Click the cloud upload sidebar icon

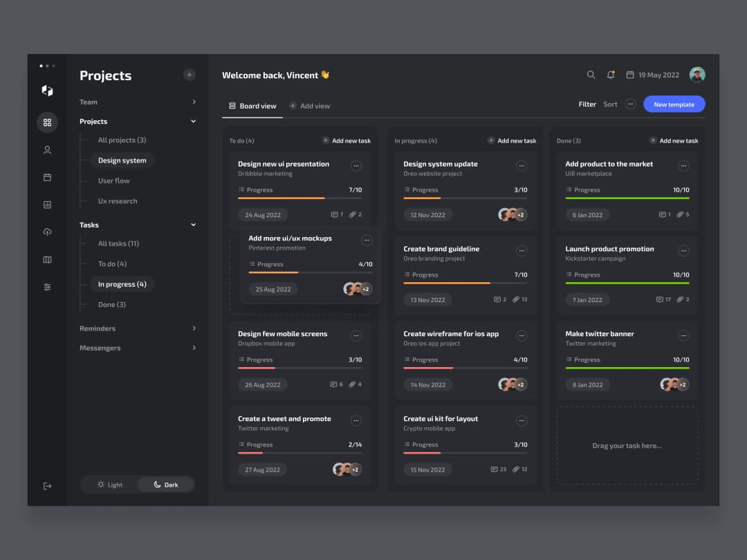click(x=47, y=232)
